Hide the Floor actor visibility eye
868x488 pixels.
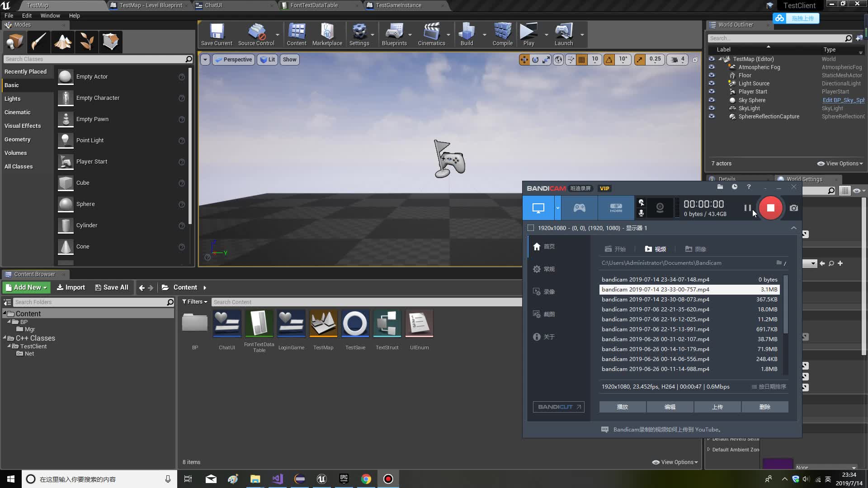click(712, 75)
